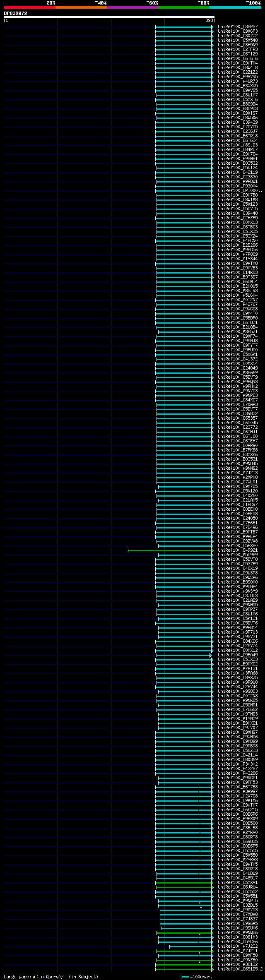
Task: Select label UniRef100_P93004
Action: pos(238,186)
